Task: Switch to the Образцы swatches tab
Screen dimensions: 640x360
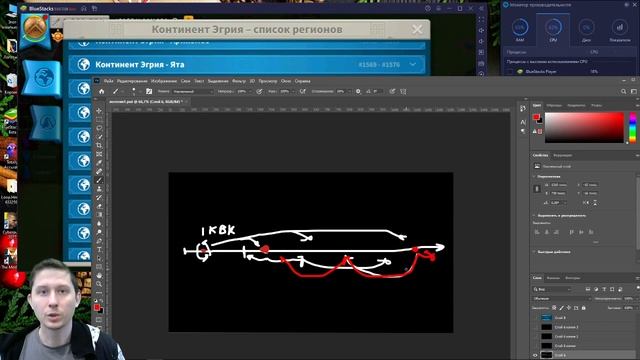Action: (x=554, y=105)
